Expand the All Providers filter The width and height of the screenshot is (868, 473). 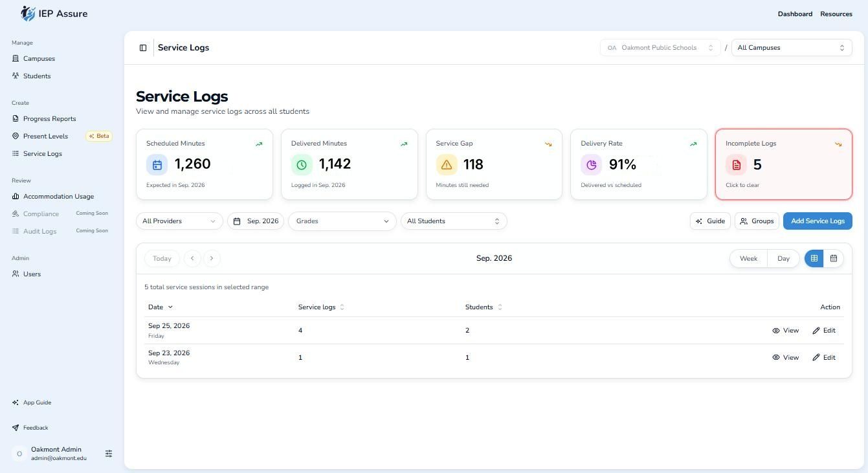pos(179,221)
